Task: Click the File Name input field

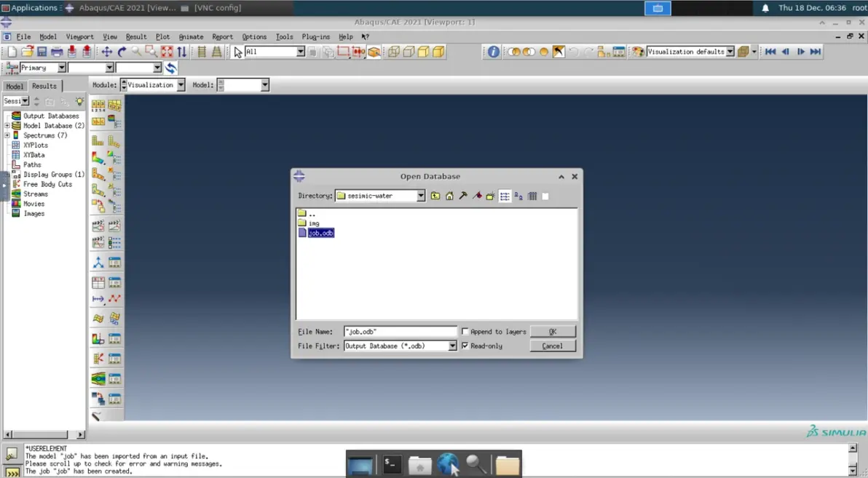Action: [401, 331]
